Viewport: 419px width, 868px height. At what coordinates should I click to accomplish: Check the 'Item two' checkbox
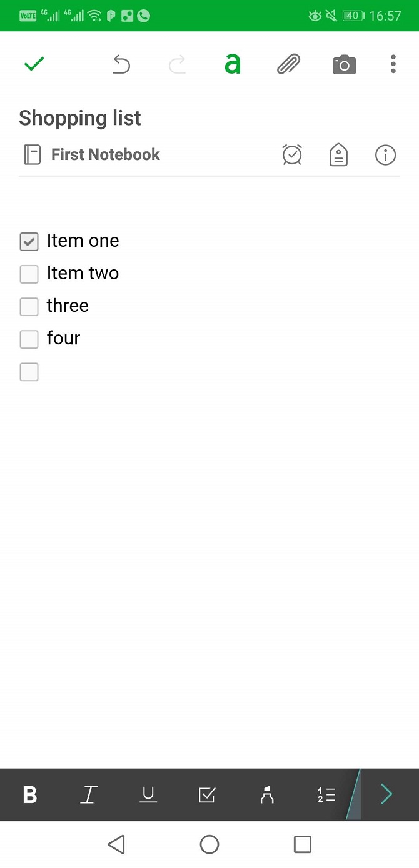[x=29, y=274]
